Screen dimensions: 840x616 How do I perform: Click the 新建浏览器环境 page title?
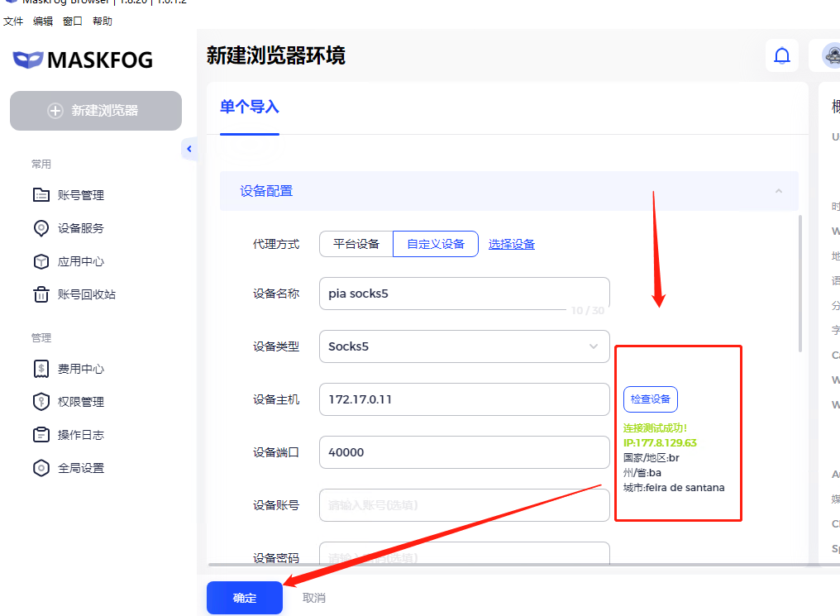(x=276, y=55)
